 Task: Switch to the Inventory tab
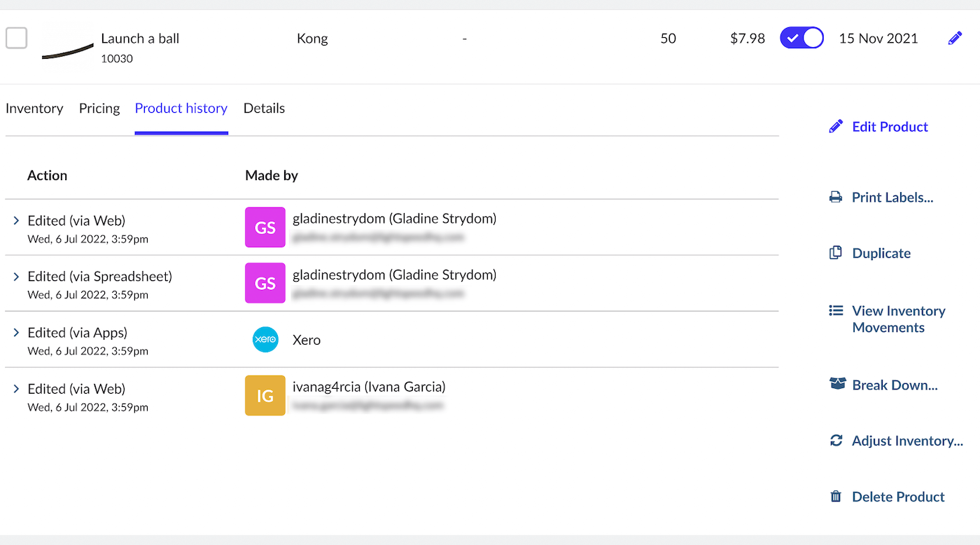tap(34, 109)
